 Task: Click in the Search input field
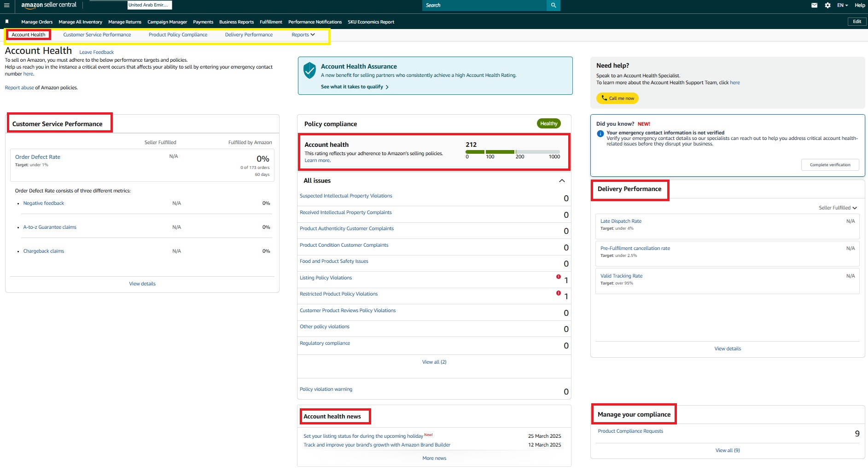pos(484,5)
